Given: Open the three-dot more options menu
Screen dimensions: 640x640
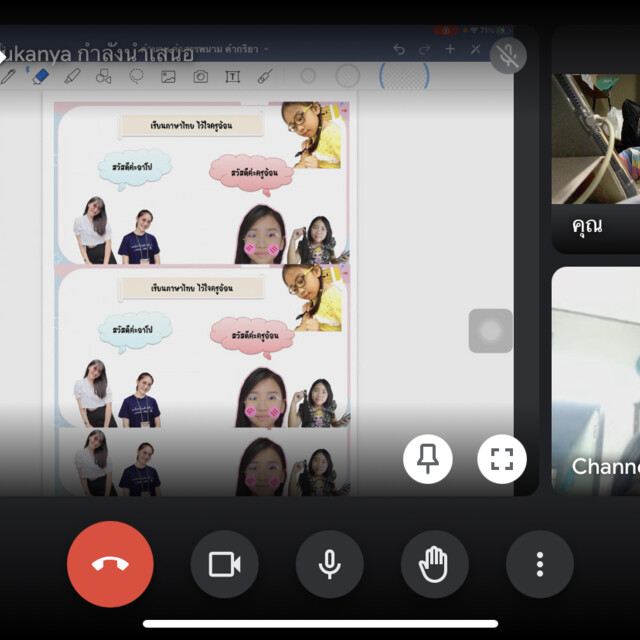Looking at the screenshot, I should click(x=540, y=564).
